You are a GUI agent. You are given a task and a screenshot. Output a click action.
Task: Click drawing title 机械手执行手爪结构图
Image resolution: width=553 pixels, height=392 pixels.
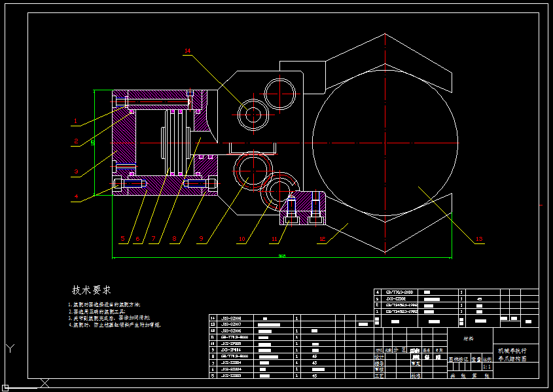512,355
